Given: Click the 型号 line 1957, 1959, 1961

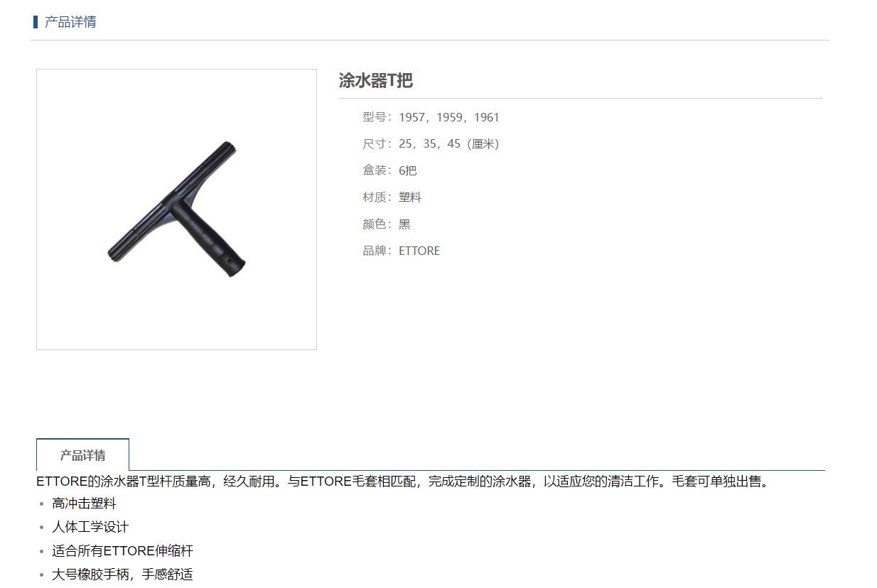Looking at the screenshot, I should 431,117.
